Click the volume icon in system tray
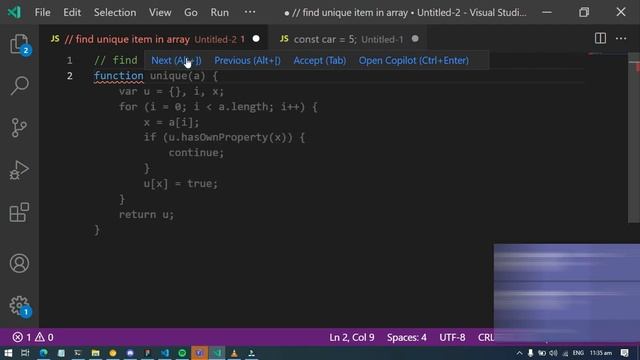Viewport: 640px width, 360px height. pyautogui.click(x=553, y=353)
